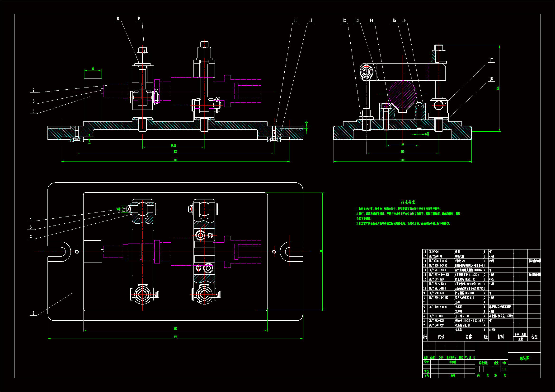Click the 280 dimension in top view
The width and height of the screenshot is (555, 392).
coord(175,328)
